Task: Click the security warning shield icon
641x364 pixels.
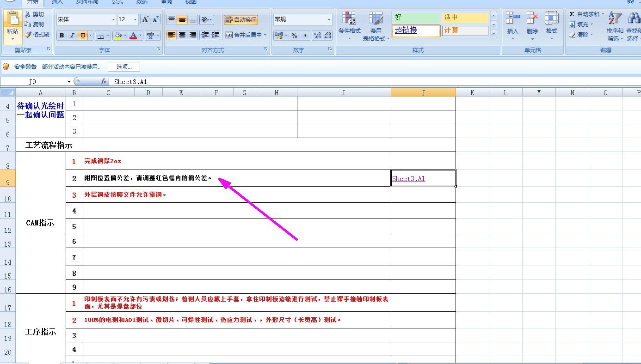Action: 6,67
